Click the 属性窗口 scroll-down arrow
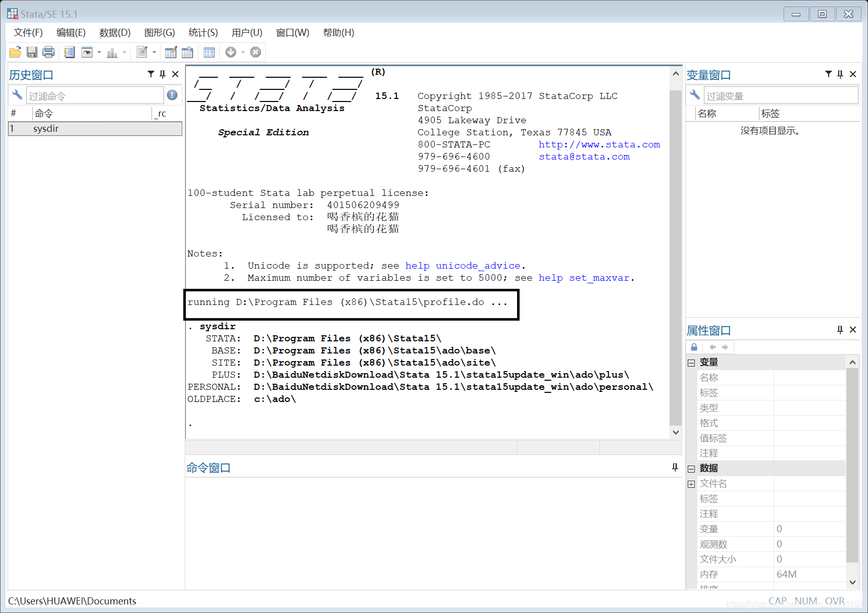This screenshot has width=868, height=613. tap(852, 582)
